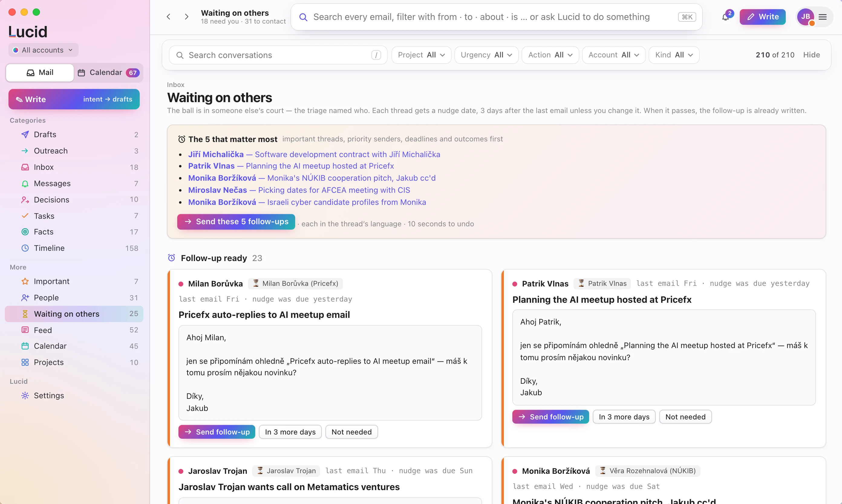This screenshot has height=504, width=842.
Task: Switch to the Mail tab
Action: [x=40, y=72]
